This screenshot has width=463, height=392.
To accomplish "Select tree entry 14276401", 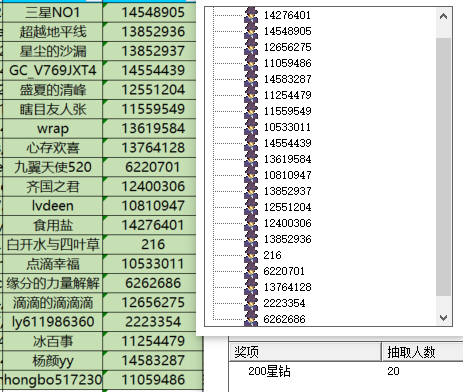I will pyautogui.click(x=287, y=15).
